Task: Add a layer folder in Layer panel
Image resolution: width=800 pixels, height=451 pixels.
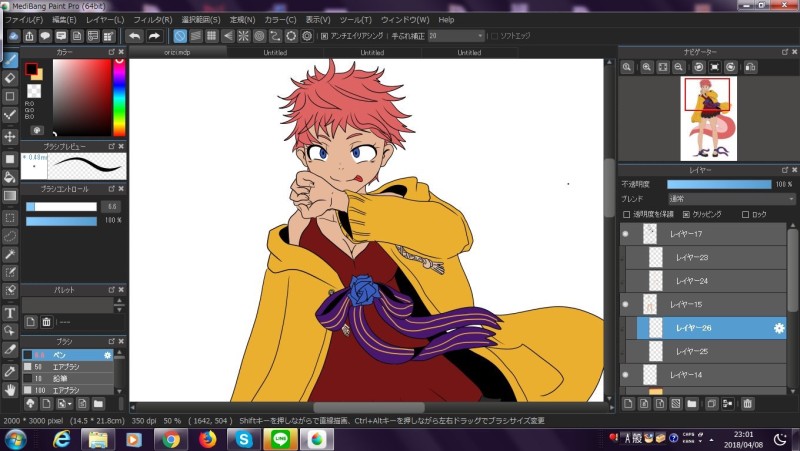Action: [691, 404]
